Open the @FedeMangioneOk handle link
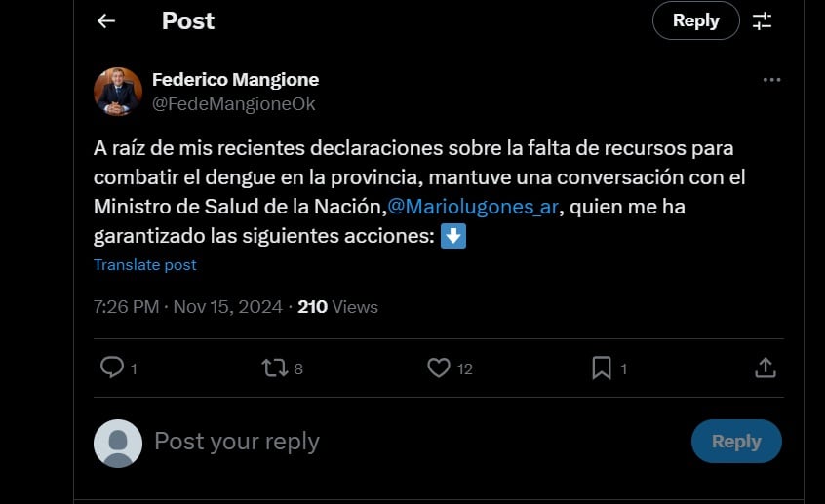The image size is (825, 504). [233, 103]
